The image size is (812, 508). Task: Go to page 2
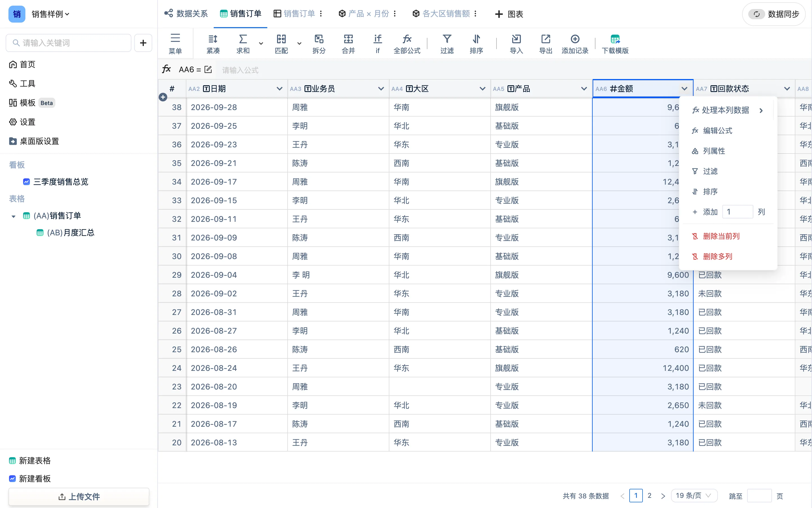click(650, 496)
